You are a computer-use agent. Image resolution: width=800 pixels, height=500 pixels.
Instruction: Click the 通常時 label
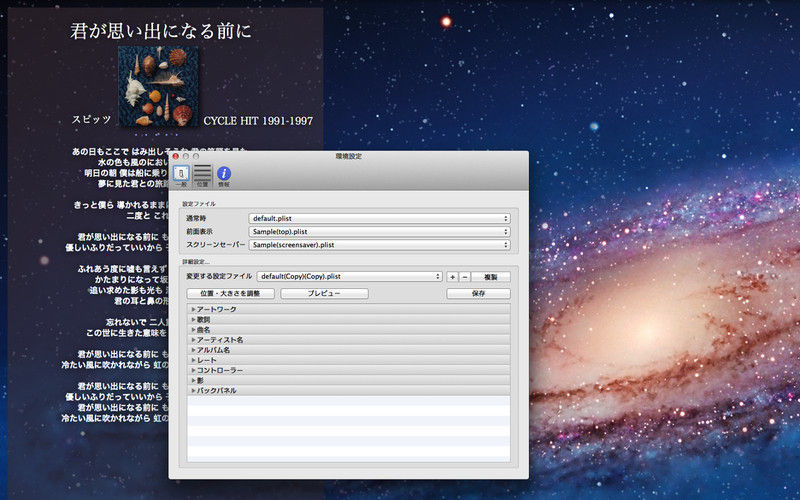pyautogui.click(x=196, y=218)
